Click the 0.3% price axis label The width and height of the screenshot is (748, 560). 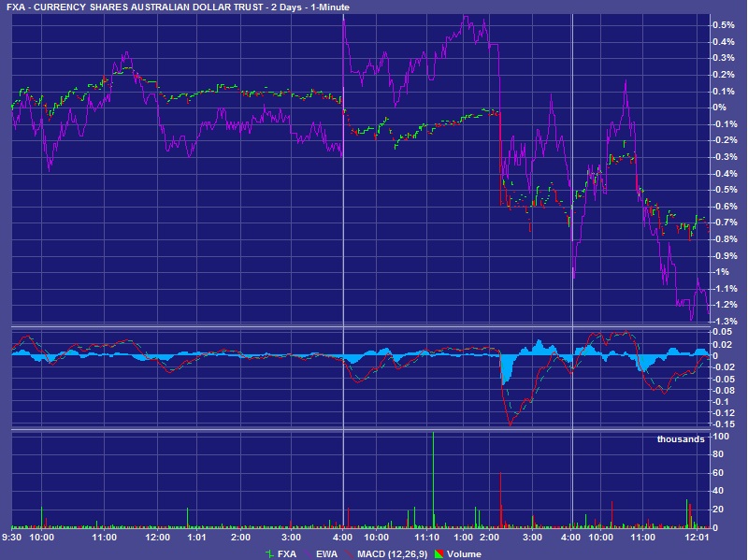[723, 58]
